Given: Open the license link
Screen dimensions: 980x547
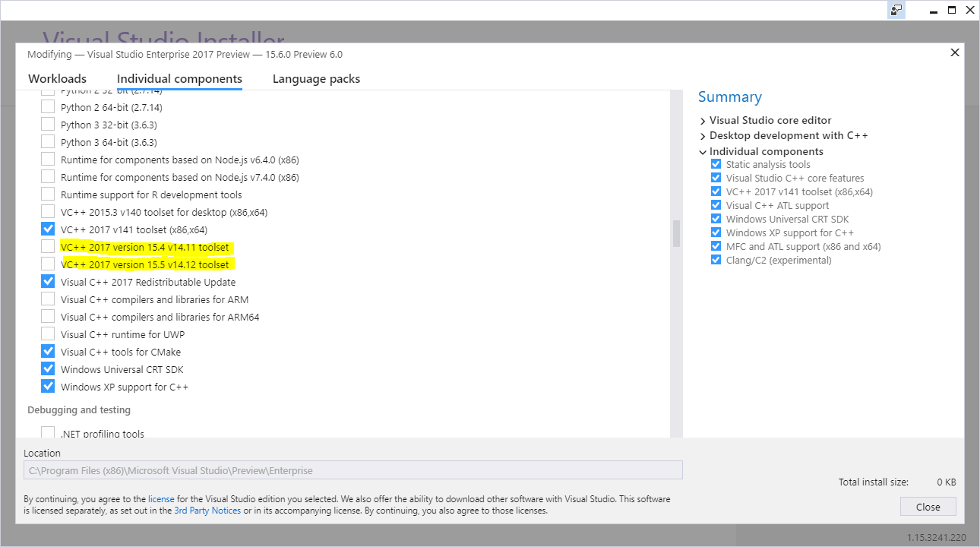Looking at the screenshot, I should [161, 499].
